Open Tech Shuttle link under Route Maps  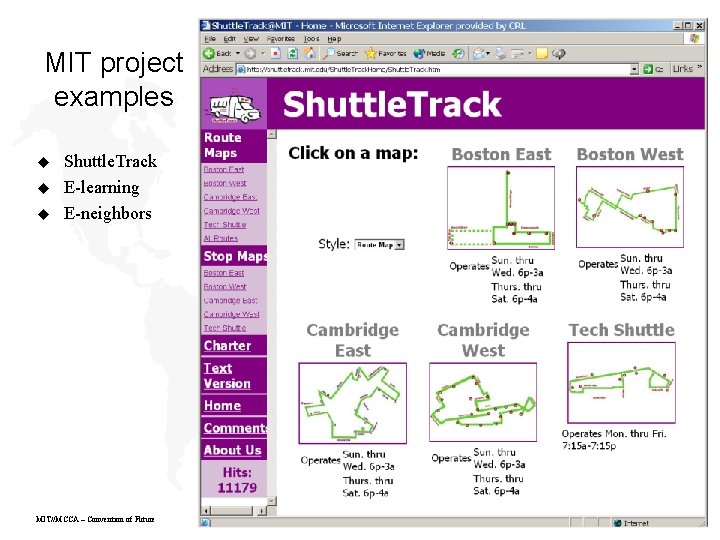tap(225, 225)
